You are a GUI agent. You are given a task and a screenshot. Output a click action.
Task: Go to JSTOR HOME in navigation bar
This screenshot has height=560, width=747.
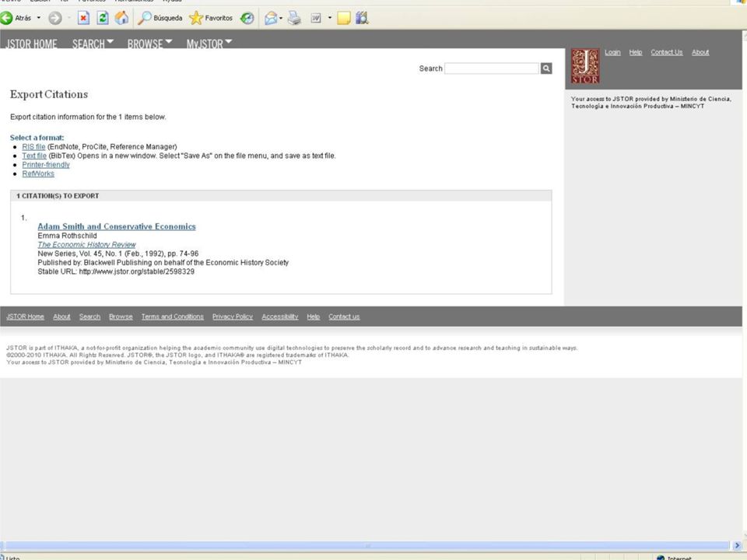pyautogui.click(x=31, y=44)
